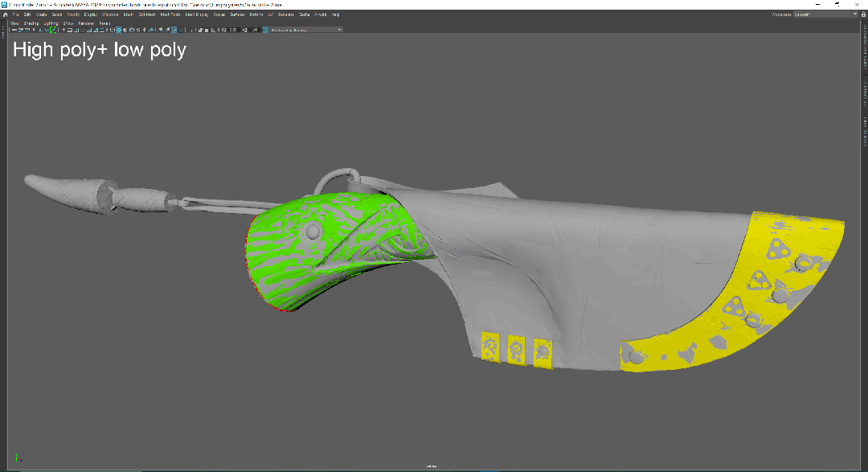Open the viewport Shading panel menu

[31, 23]
